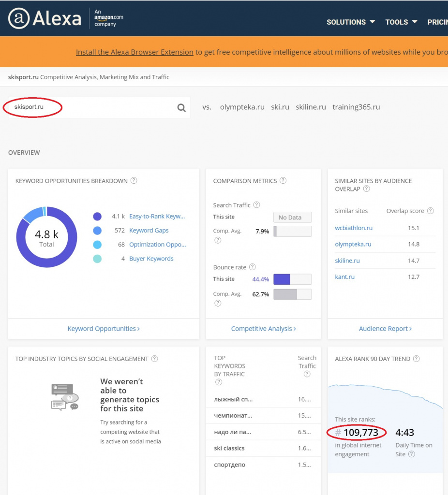Compare against ski.ru
This screenshot has width=448, height=495.
point(280,107)
